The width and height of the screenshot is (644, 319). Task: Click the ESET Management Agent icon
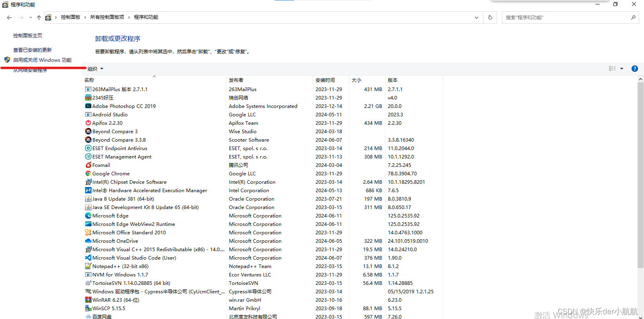tap(88, 156)
